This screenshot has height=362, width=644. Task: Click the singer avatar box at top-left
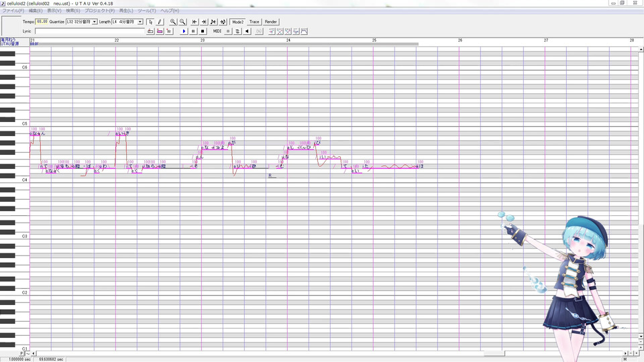click(x=11, y=26)
